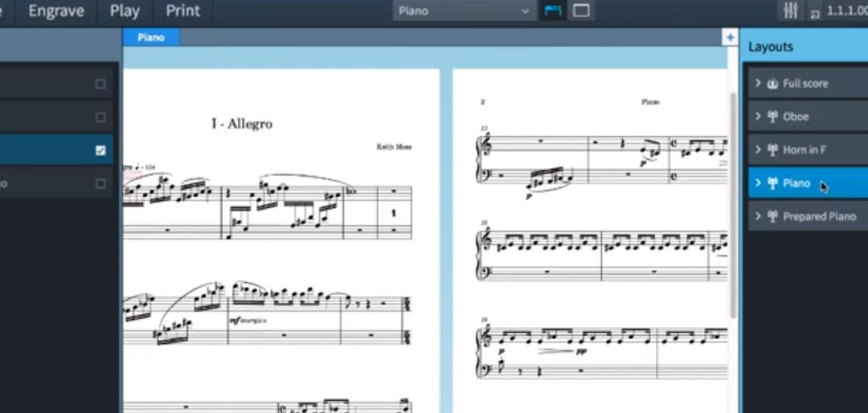Screen dimensions: 868x413
Task: Click the 'Piano' running header on page 2
Action: point(650,102)
